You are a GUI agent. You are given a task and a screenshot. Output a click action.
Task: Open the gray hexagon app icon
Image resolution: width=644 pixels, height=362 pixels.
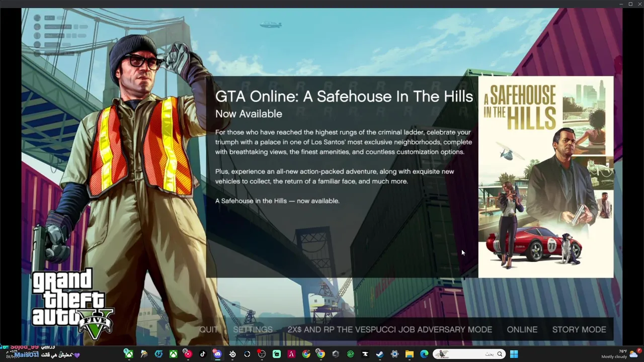[336, 354]
